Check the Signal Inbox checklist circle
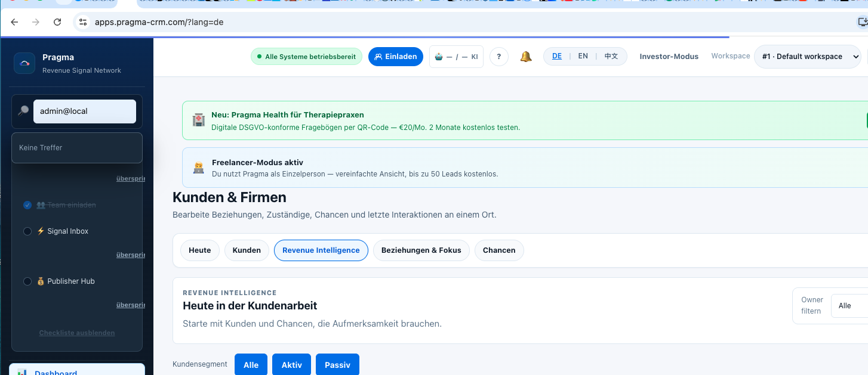 (27, 231)
